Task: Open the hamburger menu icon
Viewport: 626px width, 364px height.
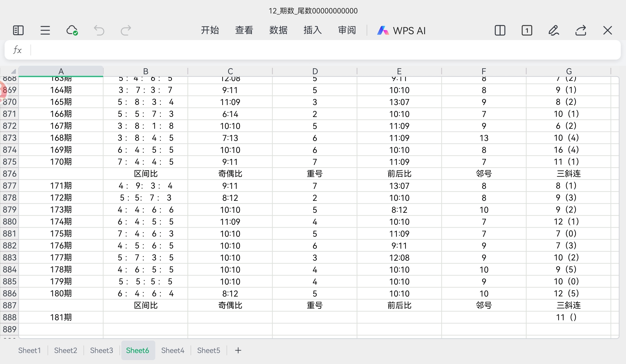Action: 45,31
